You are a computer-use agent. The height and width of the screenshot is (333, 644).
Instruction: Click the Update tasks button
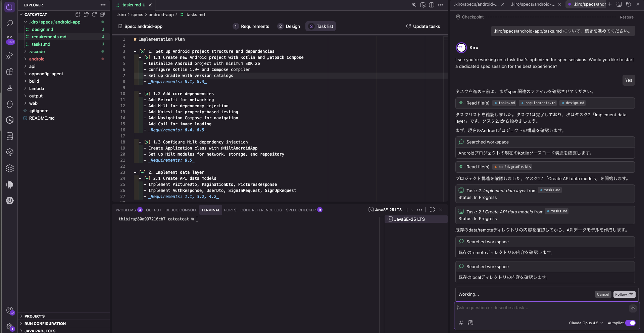tap(423, 26)
